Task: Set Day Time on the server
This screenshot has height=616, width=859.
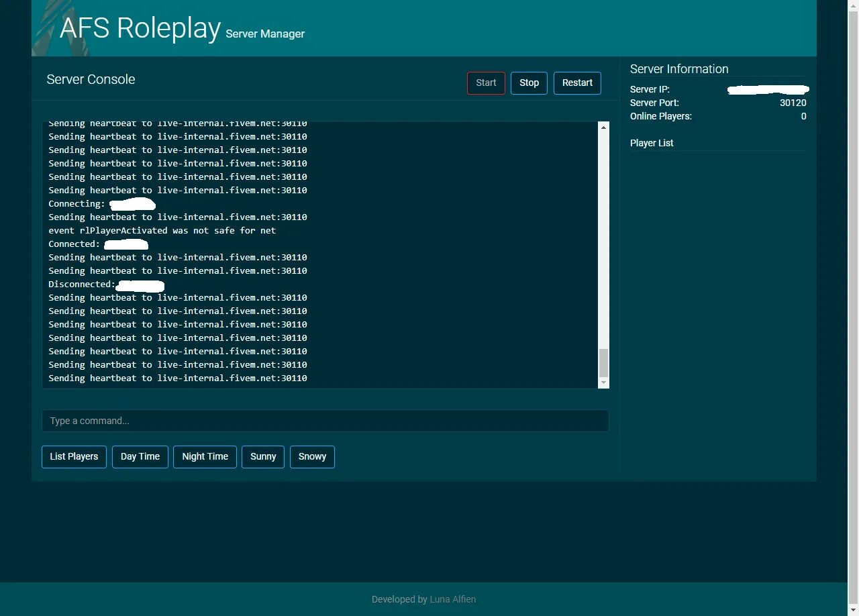Action: (x=140, y=457)
